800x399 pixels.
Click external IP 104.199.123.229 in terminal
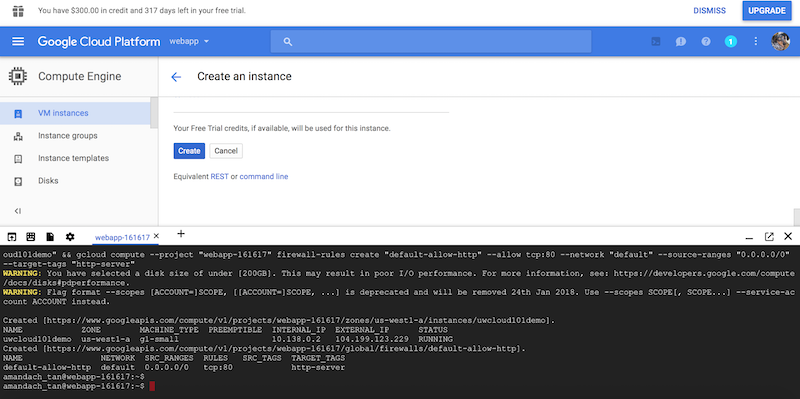(372, 339)
